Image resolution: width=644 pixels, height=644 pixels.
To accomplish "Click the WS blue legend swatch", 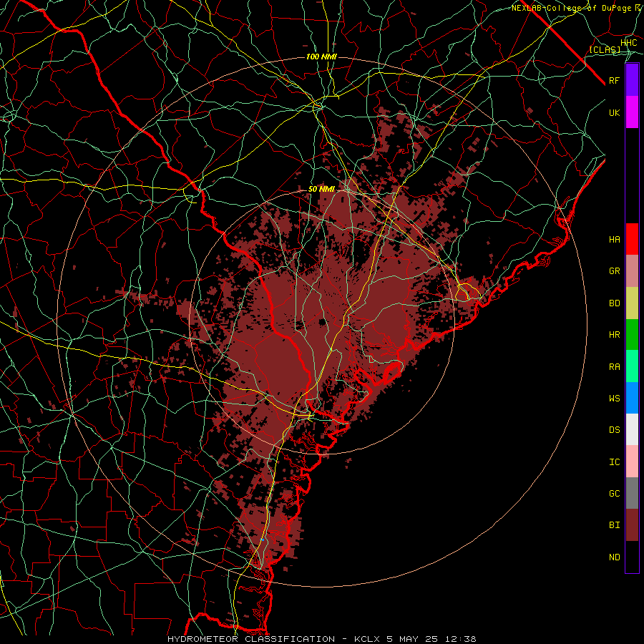I will tap(632, 398).
